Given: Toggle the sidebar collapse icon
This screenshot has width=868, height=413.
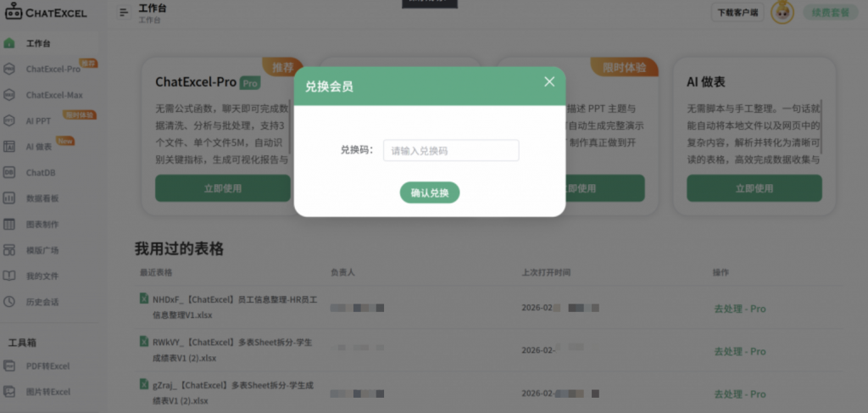Looking at the screenshot, I should [124, 13].
